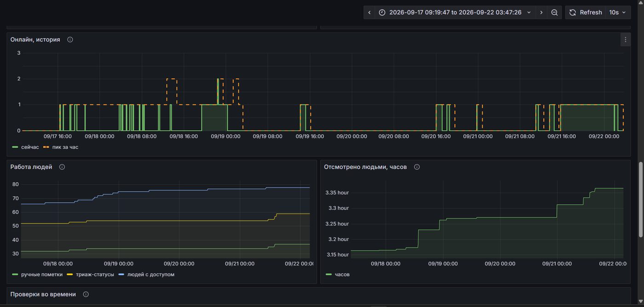This screenshot has width=644, height=307.
Task: Open the time range picker dropdown
Action: 455,12
